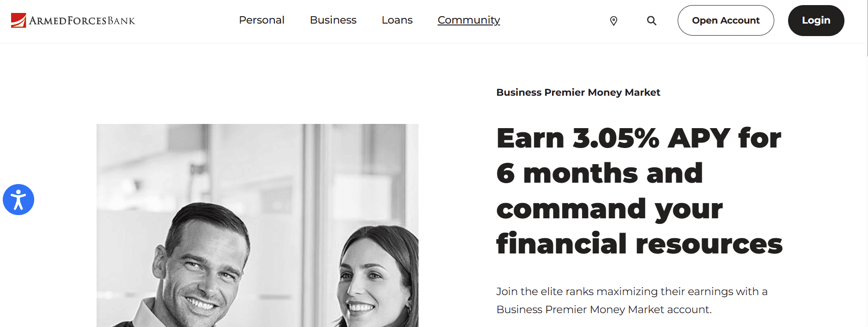Image resolution: width=868 pixels, height=327 pixels.
Task: Click the red Armed Forces Bank flag logo
Action: click(x=18, y=20)
